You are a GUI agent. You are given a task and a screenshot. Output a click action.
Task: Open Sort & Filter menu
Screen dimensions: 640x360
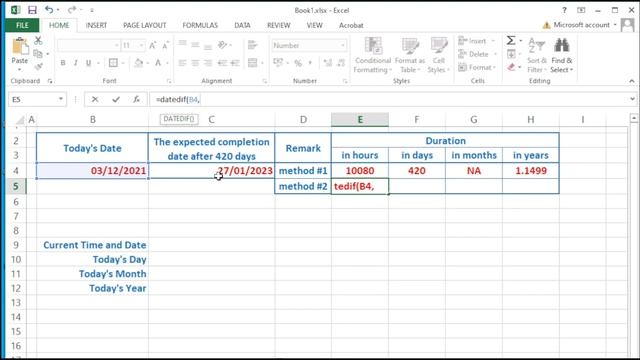537,55
